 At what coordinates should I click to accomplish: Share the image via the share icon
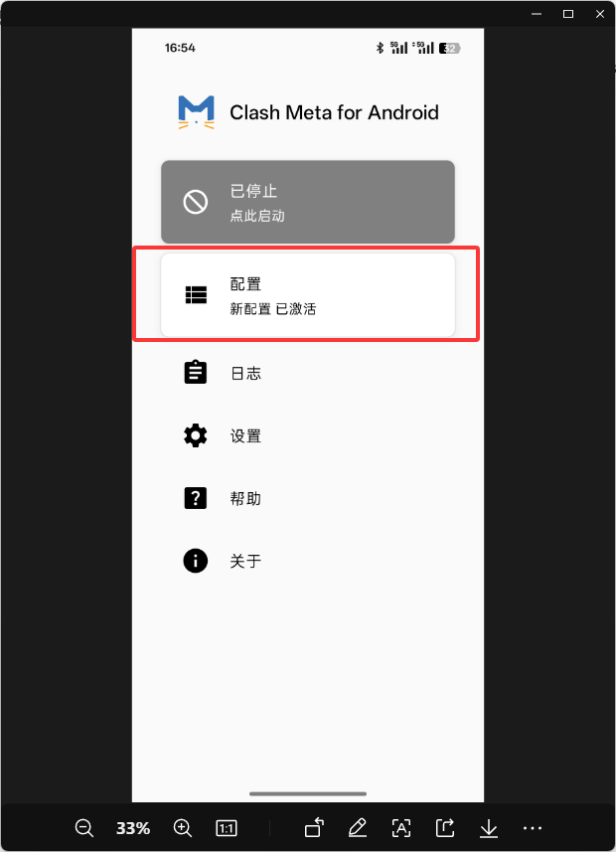(x=445, y=828)
